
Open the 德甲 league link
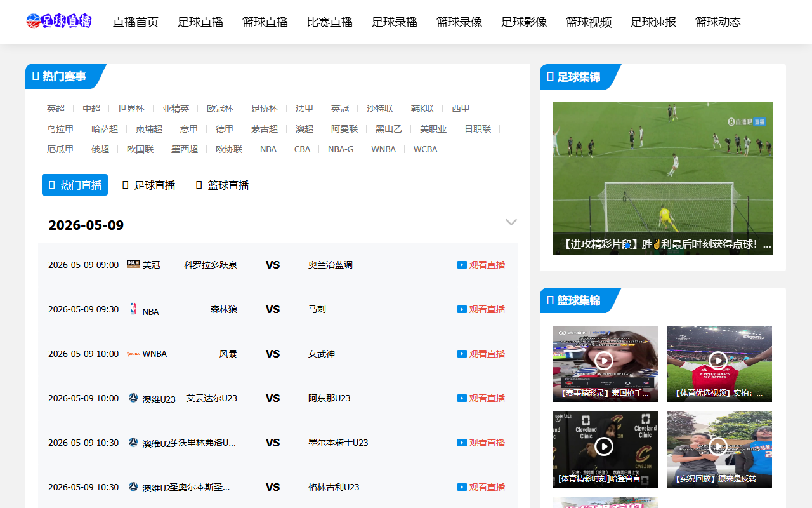pyautogui.click(x=225, y=129)
